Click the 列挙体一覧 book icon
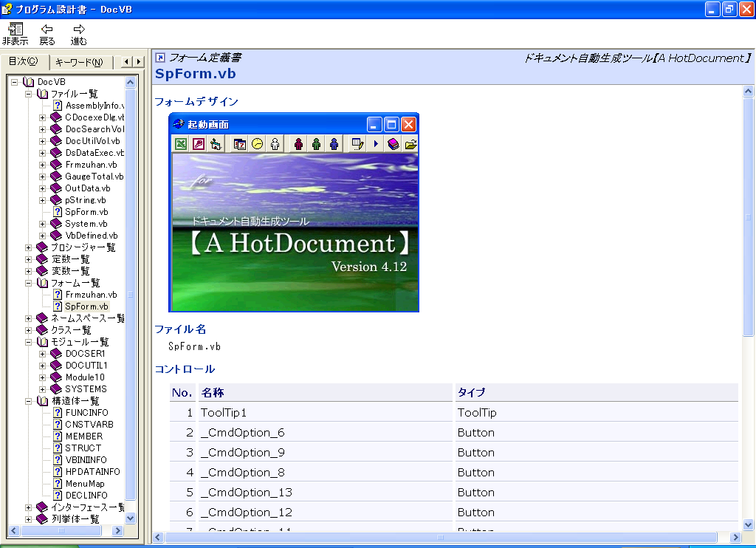Image resolution: width=756 pixels, height=548 pixels. pyautogui.click(x=42, y=519)
